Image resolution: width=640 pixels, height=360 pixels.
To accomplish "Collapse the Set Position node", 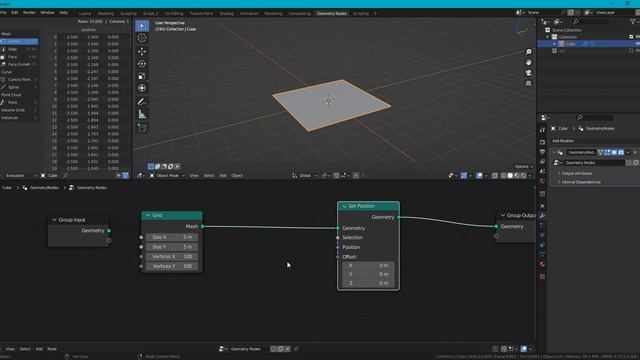I will coord(344,206).
